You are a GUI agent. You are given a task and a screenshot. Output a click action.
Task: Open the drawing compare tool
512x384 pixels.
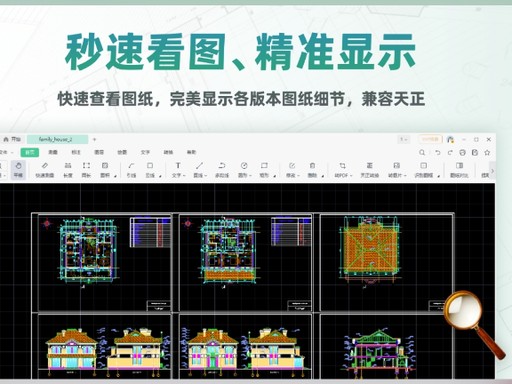coord(459,169)
